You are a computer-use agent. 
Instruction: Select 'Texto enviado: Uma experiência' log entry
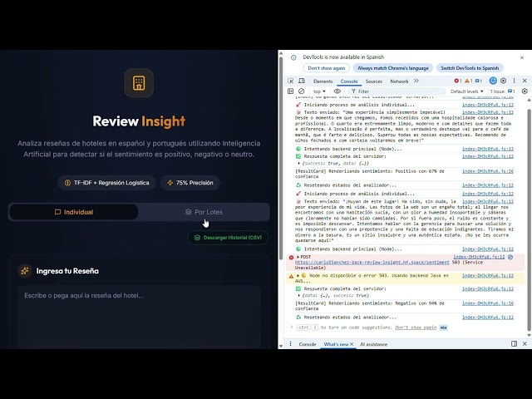[x=405, y=126]
